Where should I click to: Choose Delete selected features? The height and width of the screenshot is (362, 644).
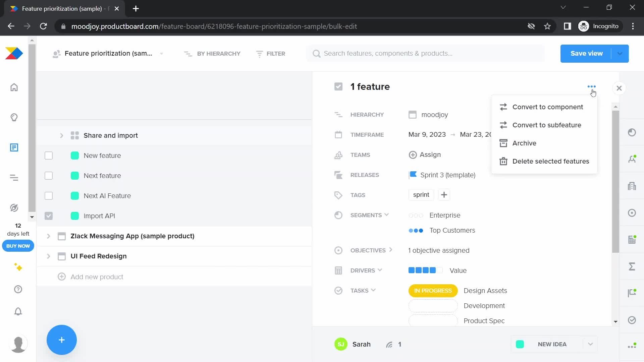[x=544, y=161]
